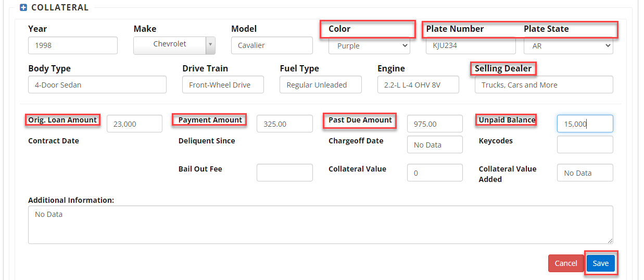This screenshot has height=280, width=644.
Task: Focus the Engine text field
Action: coord(418,85)
